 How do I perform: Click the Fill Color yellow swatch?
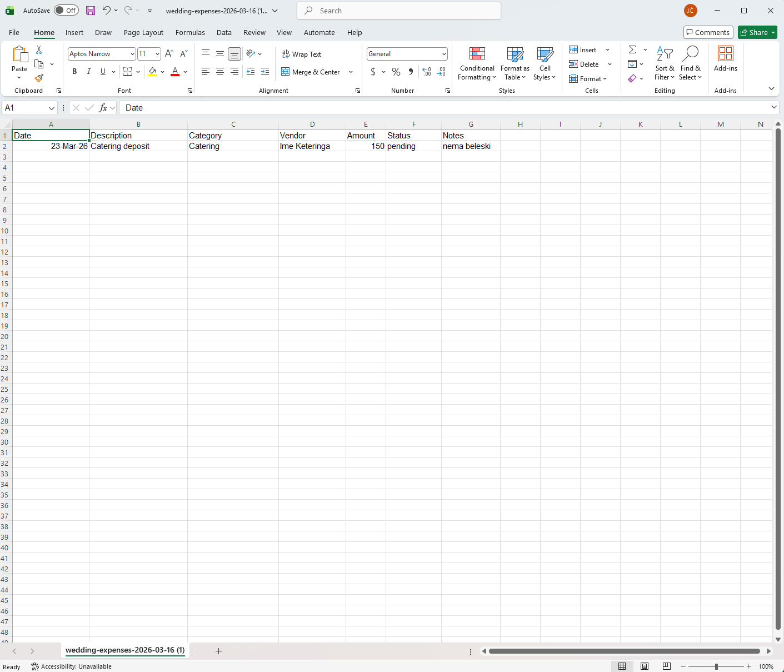pyautogui.click(x=152, y=72)
